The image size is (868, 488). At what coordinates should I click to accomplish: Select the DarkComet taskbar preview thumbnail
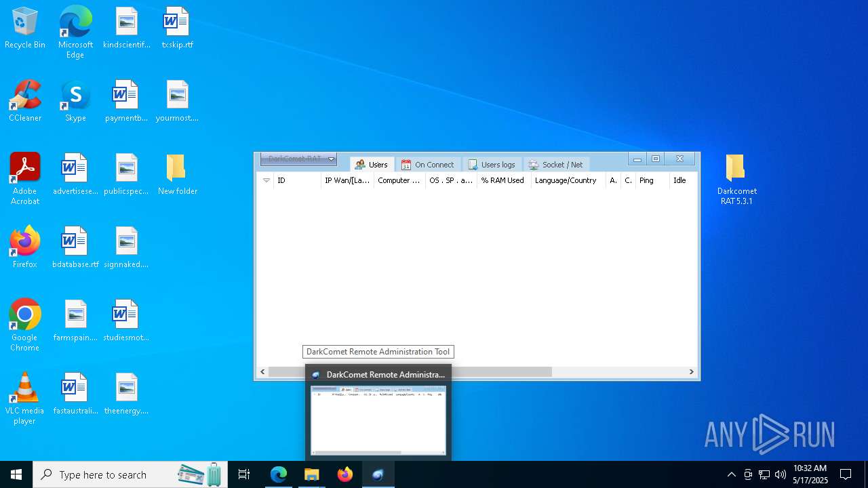(378, 420)
